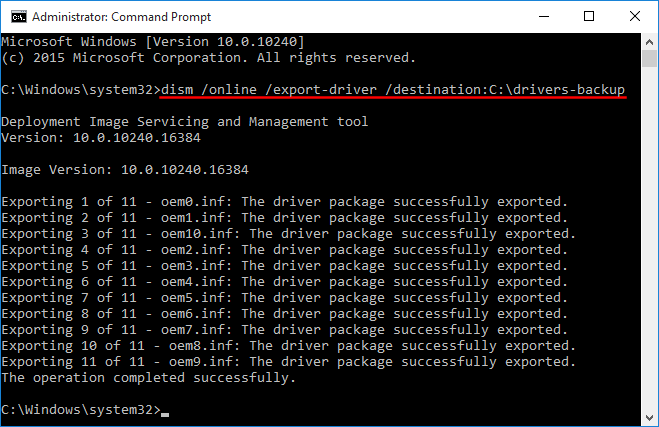This screenshot has width=659, height=427.
Task: Click the 'Exporting 10 of 11 - oem8.inf' line
Action: [289, 346]
